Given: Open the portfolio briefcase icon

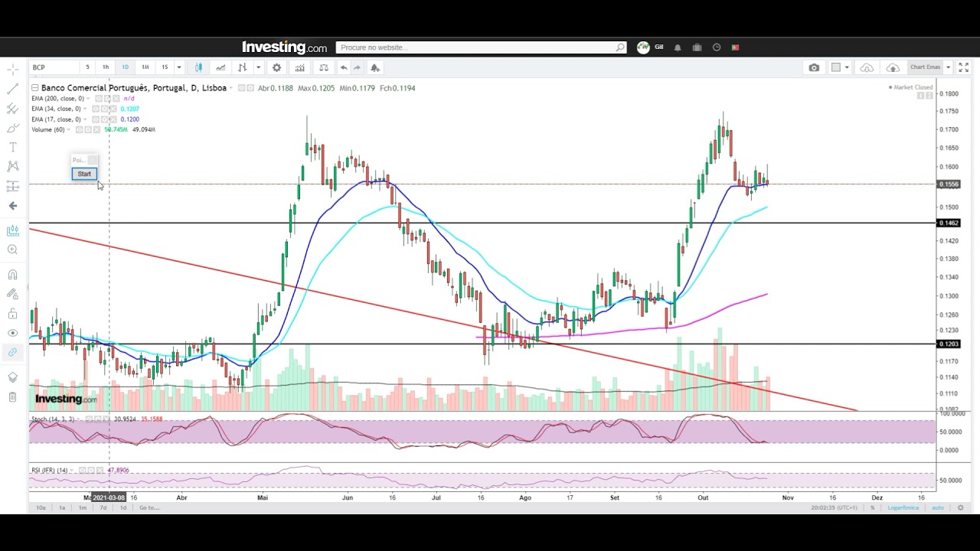Looking at the screenshot, I should coord(697,47).
